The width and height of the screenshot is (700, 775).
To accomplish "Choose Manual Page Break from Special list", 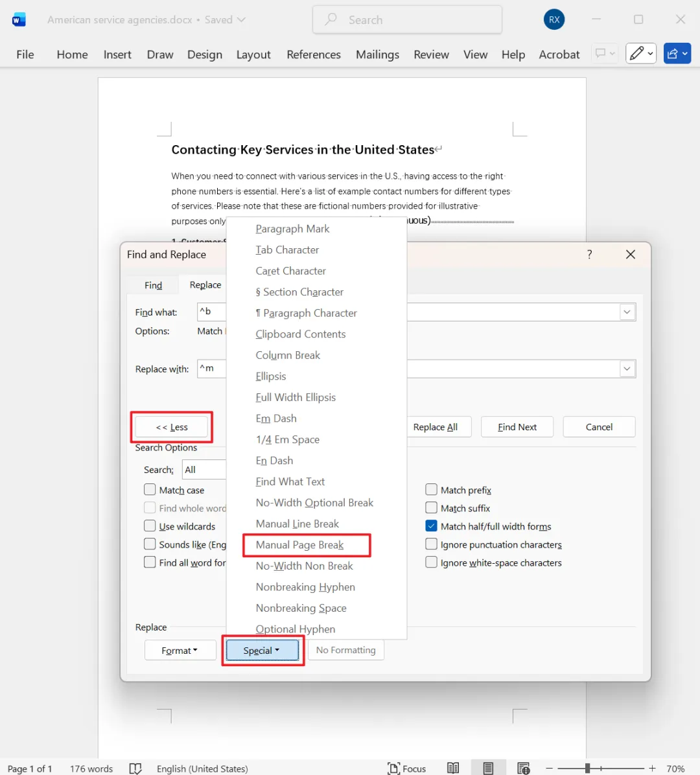I will 299,545.
